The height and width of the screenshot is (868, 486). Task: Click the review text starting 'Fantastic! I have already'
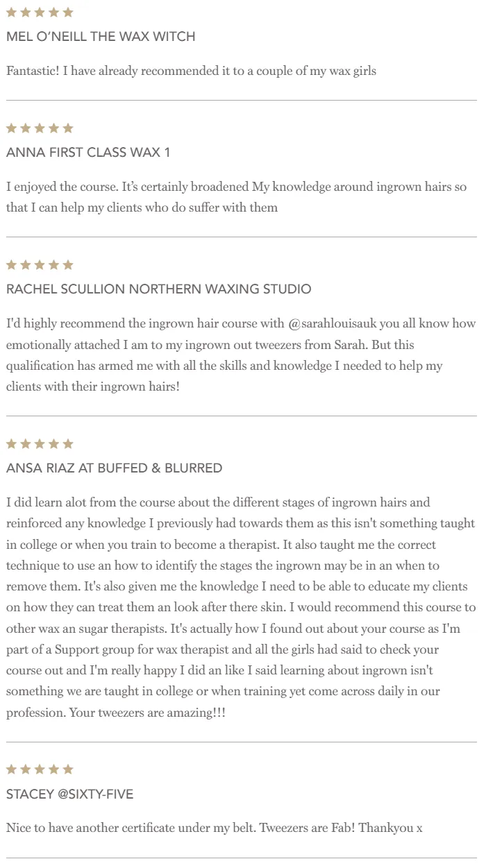(x=192, y=71)
